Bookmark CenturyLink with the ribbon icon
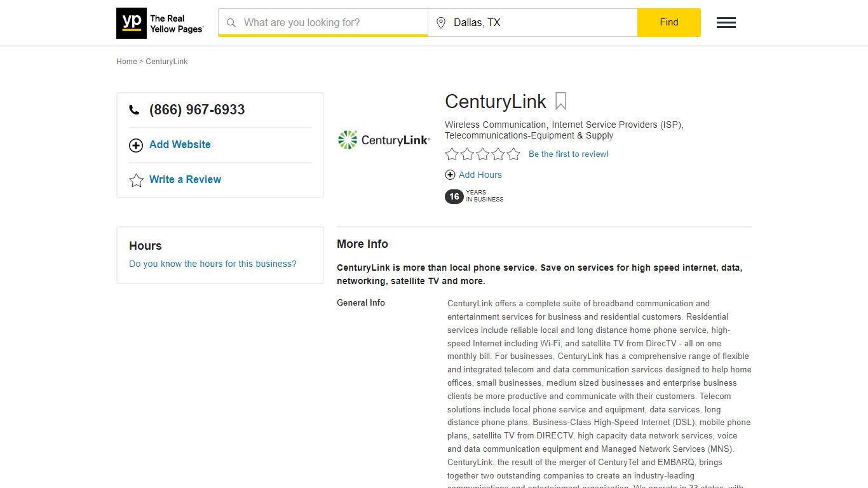 (560, 102)
